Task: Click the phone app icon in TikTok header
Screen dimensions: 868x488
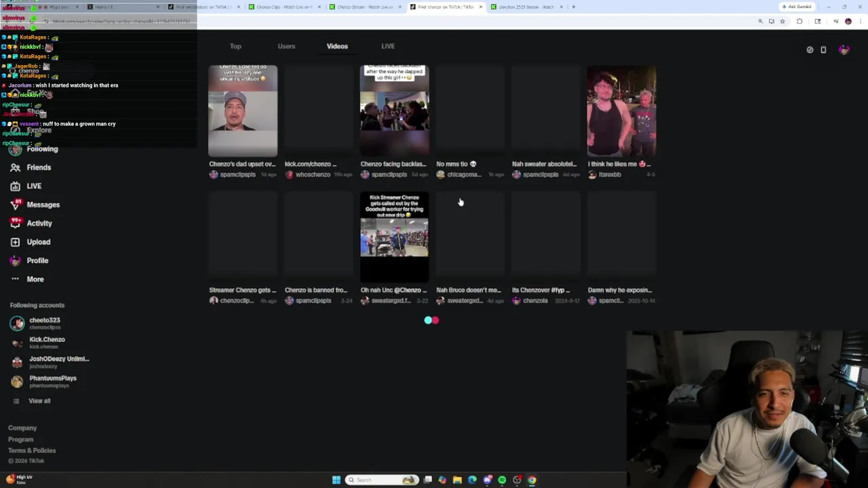Action: pyautogui.click(x=823, y=49)
